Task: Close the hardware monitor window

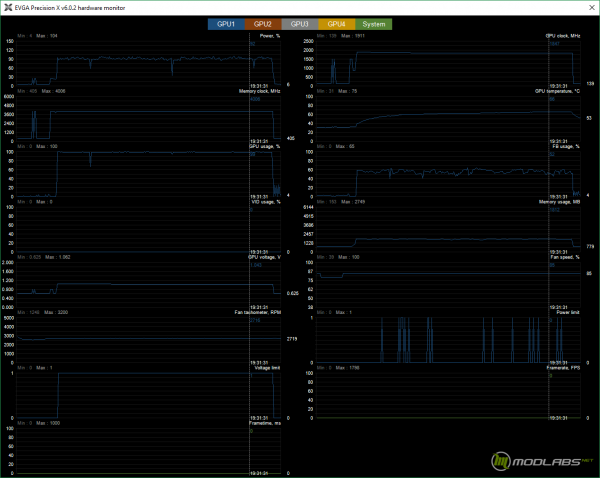Action: [x=591, y=7]
